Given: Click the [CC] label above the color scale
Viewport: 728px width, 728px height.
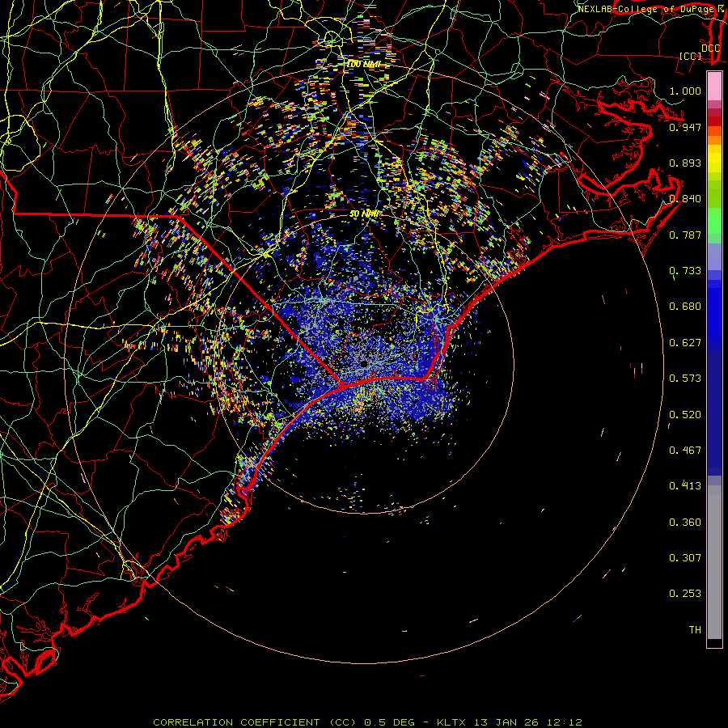Looking at the screenshot, I should point(691,56).
